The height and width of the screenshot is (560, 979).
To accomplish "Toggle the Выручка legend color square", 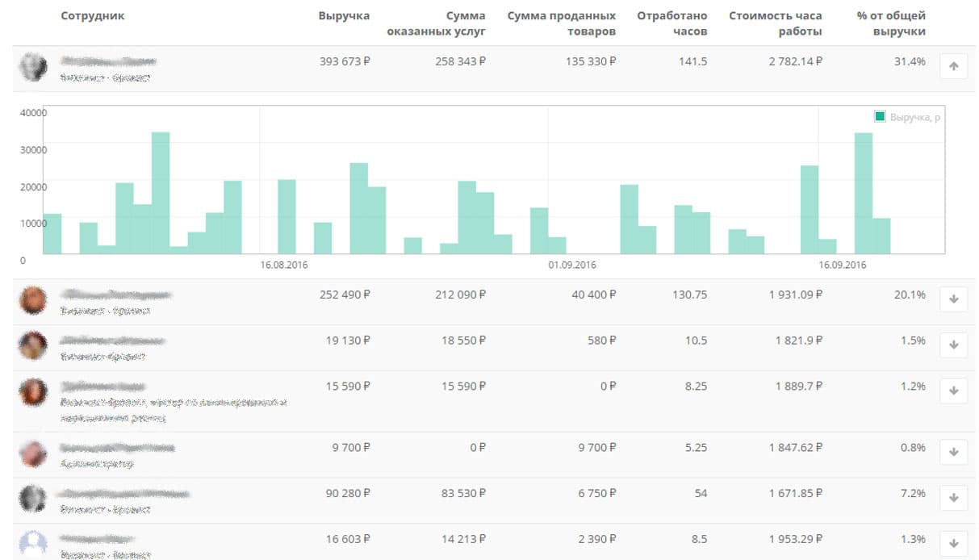I will tap(881, 117).
